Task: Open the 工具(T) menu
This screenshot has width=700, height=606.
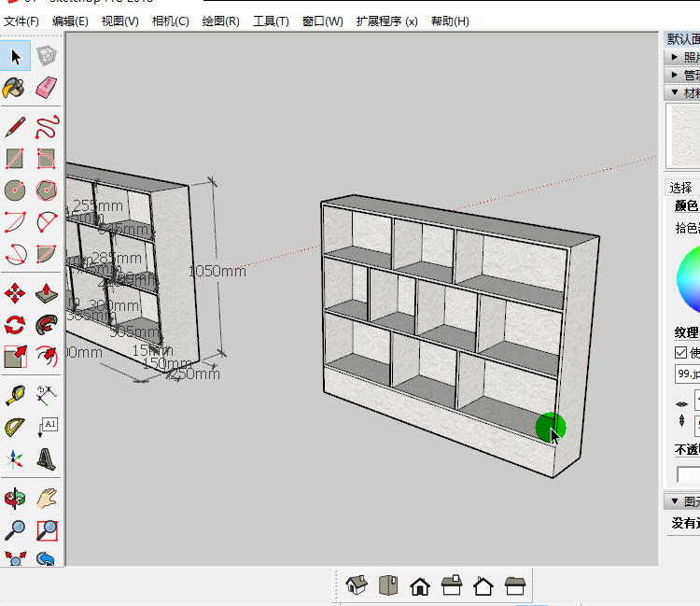Action: point(271,21)
